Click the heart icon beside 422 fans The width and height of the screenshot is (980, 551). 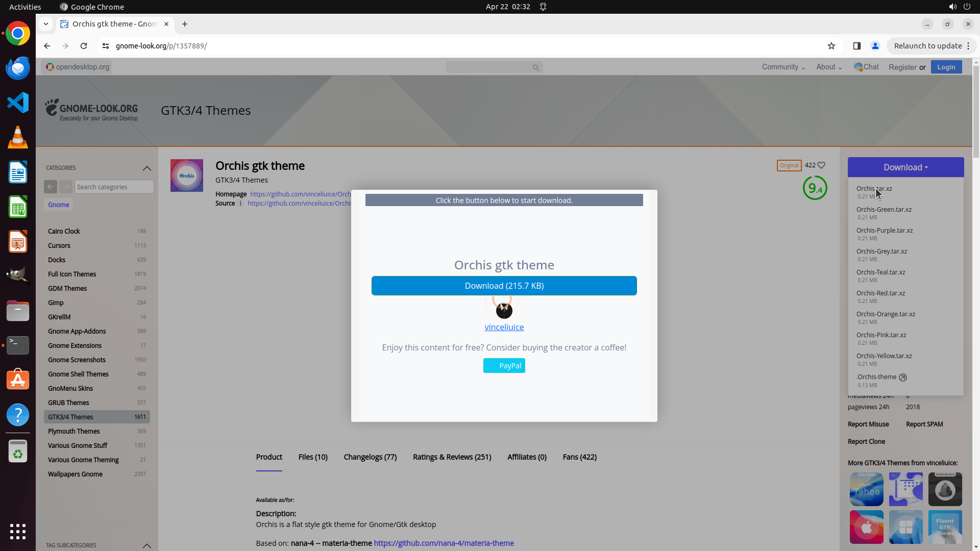pyautogui.click(x=821, y=165)
